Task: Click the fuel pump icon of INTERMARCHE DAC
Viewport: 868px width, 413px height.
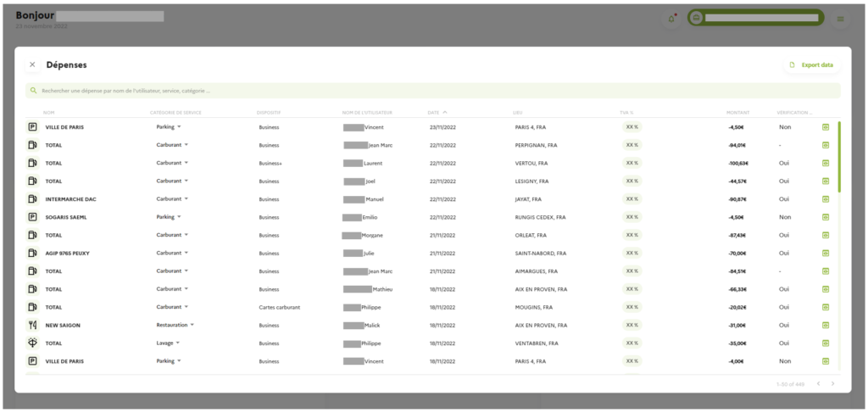Action: [33, 199]
